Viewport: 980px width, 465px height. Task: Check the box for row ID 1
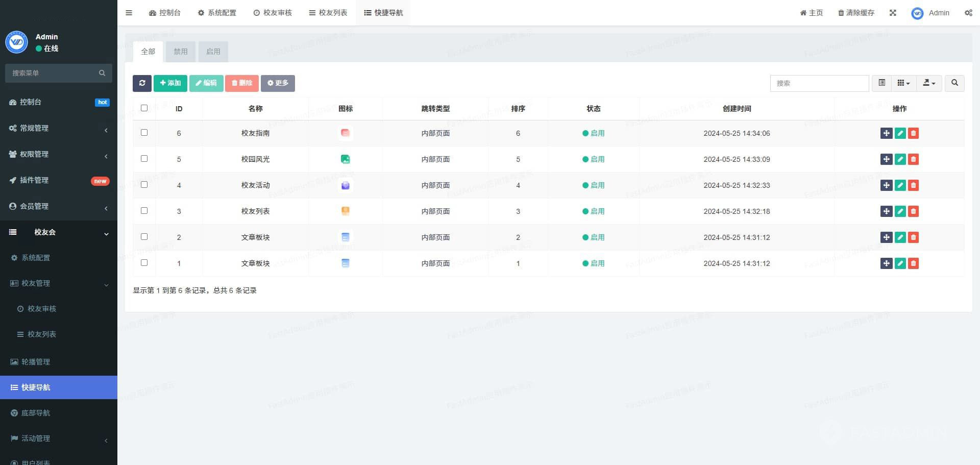click(144, 262)
